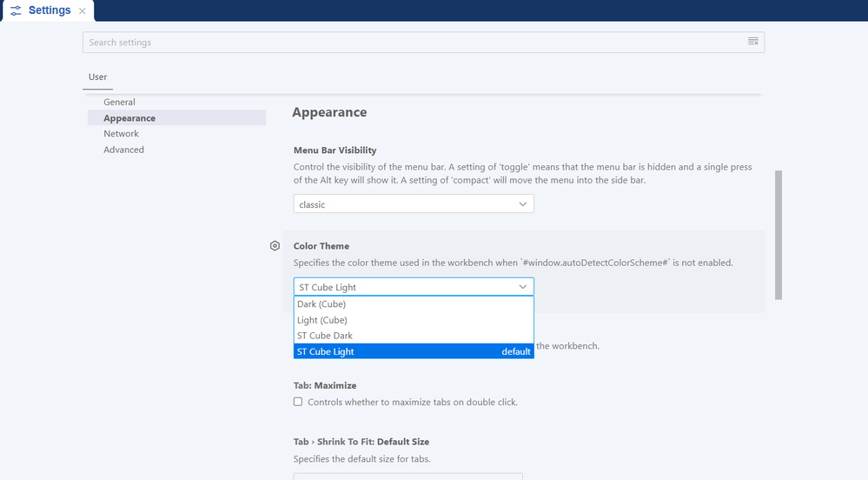868x480 pixels.
Task: Click the sliders icon on the Settings tab
Action: pyautogui.click(x=16, y=10)
